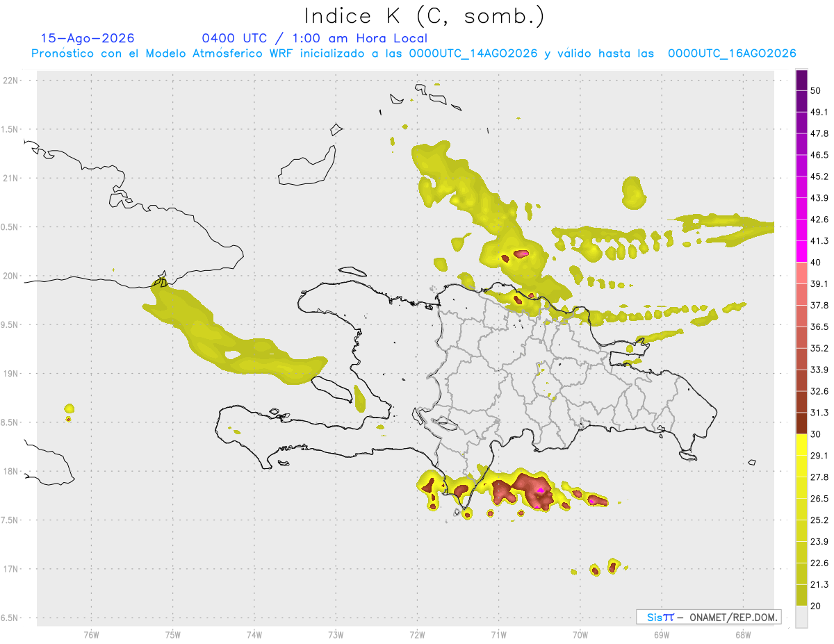Viewport: 834px width, 644px height.
Task: Click the '74W' longitude label
Action: click(x=254, y=635)
